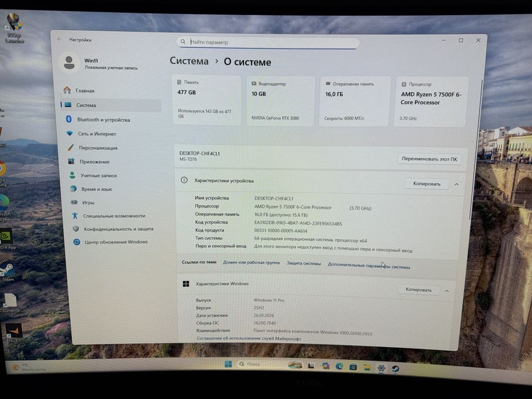Click the DESKTOP-CHF4CL1 device name value
532x399 pixels.
click(274, 198)
